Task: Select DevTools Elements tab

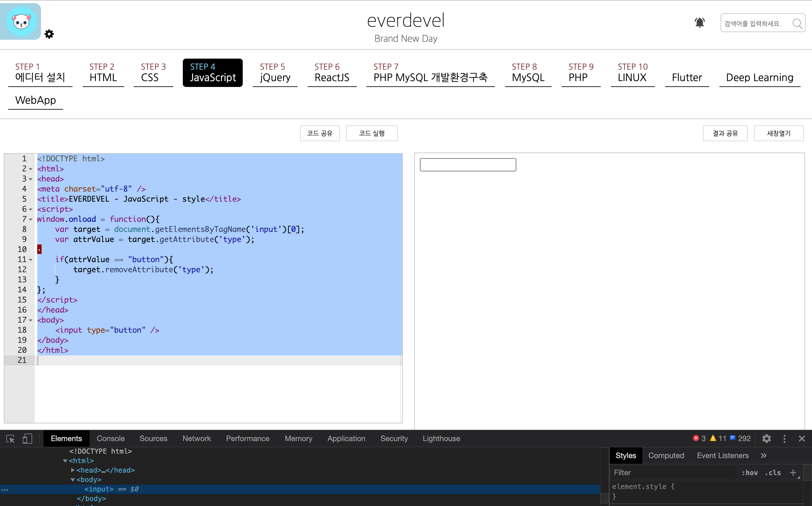Action: (66, 439)
